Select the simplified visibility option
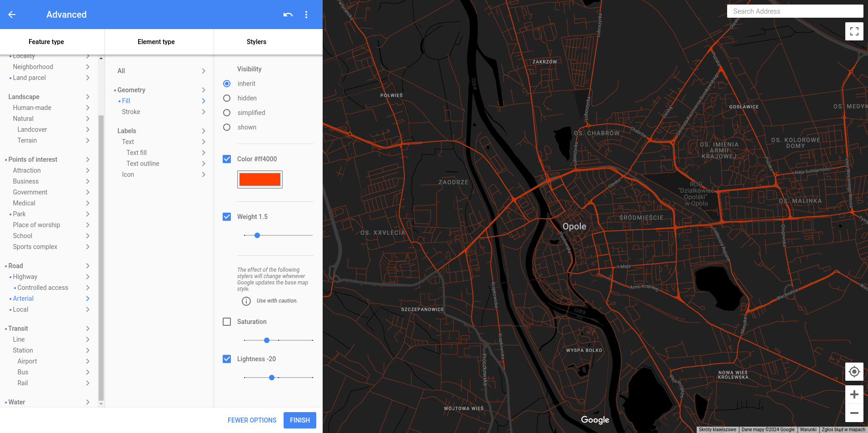 click(227, 113)
